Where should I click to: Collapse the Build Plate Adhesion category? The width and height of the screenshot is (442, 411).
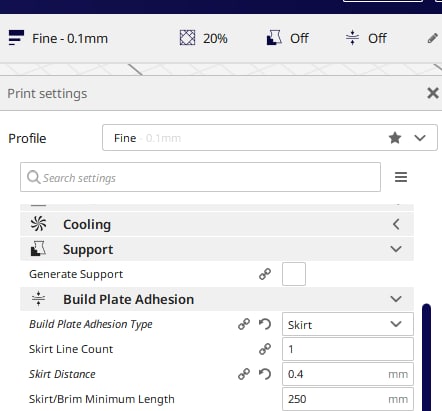(396, 299)
